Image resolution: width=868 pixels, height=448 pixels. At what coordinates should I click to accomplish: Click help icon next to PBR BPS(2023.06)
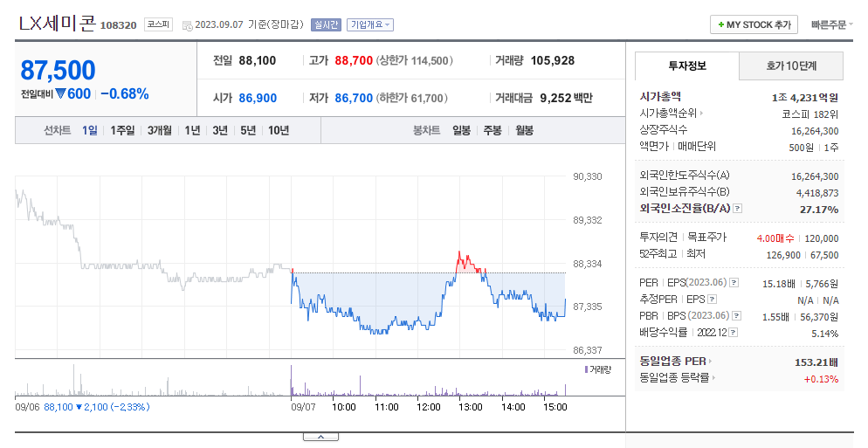737,315
